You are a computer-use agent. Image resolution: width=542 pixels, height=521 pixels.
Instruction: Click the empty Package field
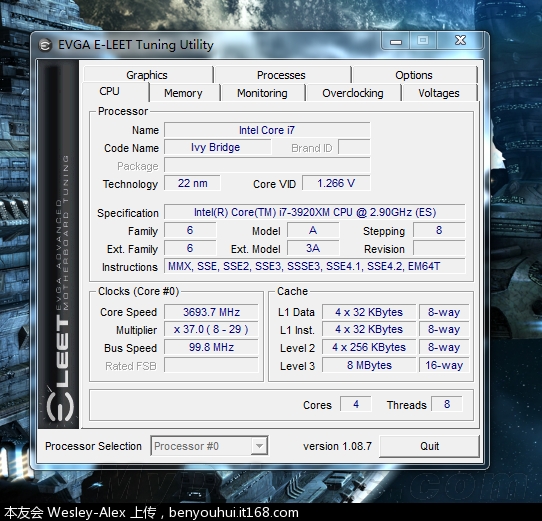pos(267,165)
